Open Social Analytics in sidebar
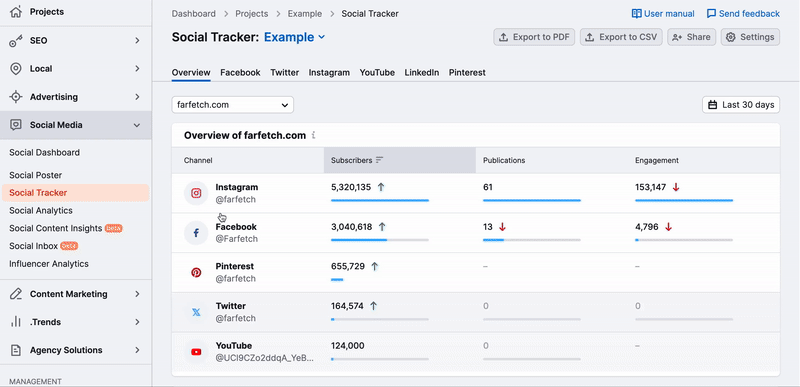 pyautogui.click(x=41, y=211)
